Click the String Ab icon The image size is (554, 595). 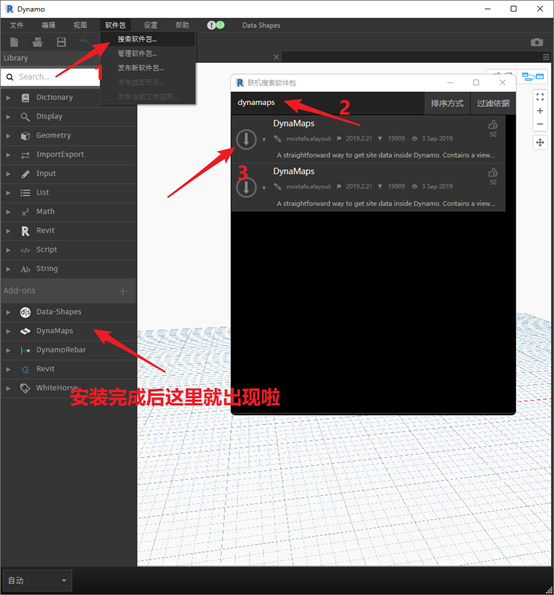point(25,269)
